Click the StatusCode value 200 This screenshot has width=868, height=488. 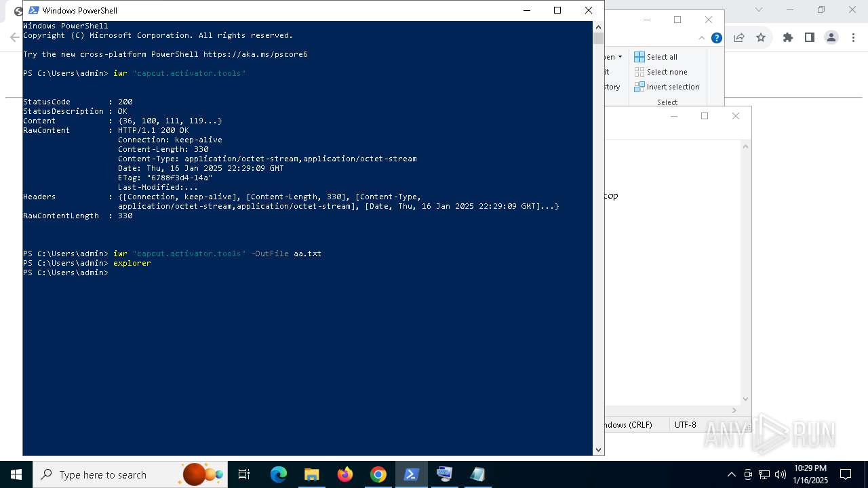pyautogui.click(x=125, y=102)
